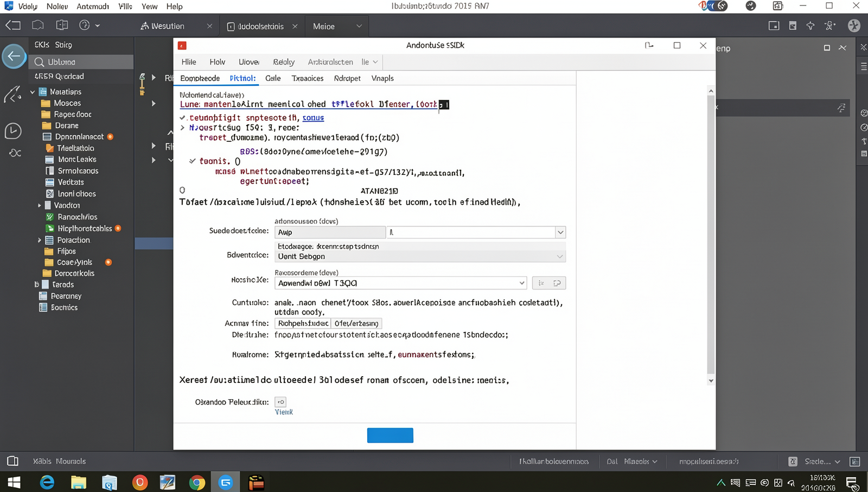
Task: Click the orange badge next to Coaeýyıols
Action: [108, 262]
